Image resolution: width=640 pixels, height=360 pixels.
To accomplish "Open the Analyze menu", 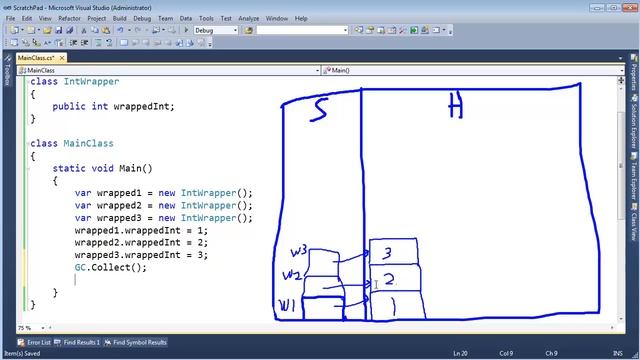I will point(249,18).
